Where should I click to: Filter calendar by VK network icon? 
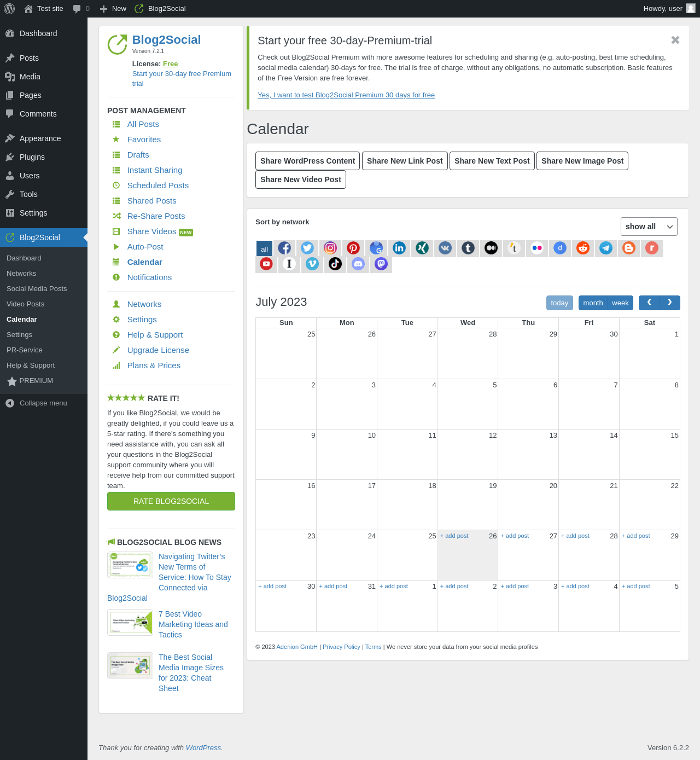pyautogui.click(x=445, y=248)
